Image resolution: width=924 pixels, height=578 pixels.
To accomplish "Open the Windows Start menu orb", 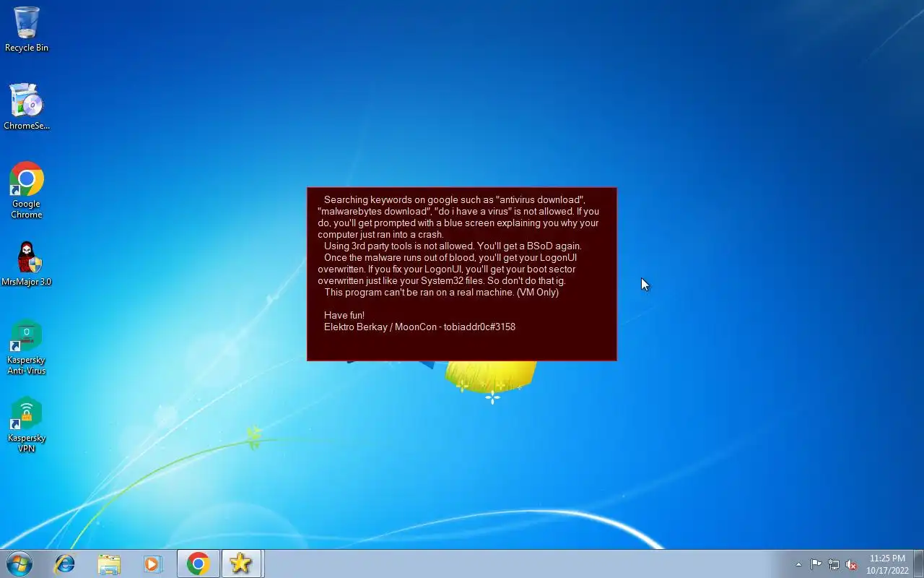I will click(x=19, y=564).
